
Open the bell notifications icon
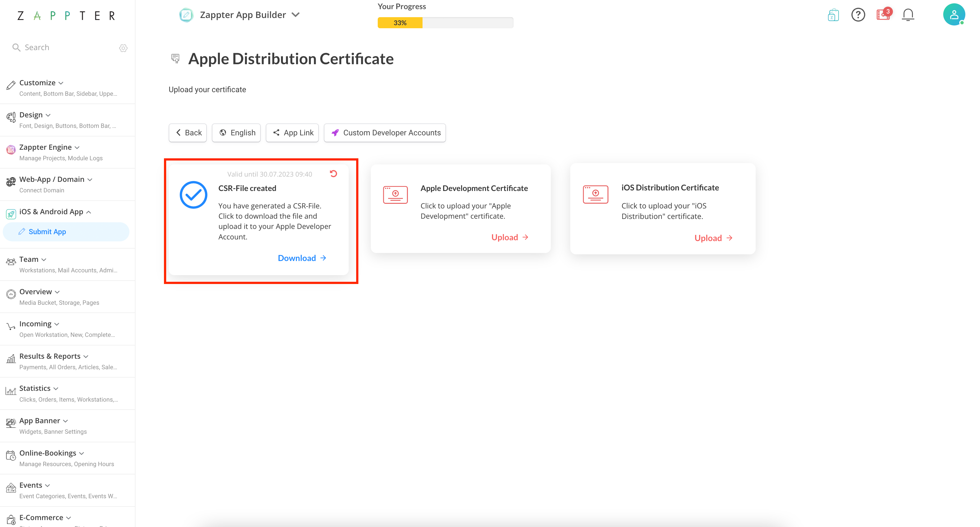[x=908, y=15]
